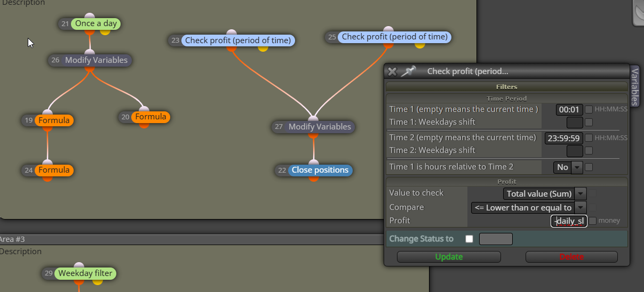Tick checkbox beside Time 1 hours relative dropdown
The width and height of the screenshot is (644, 292).
click(x=589, y=167)
